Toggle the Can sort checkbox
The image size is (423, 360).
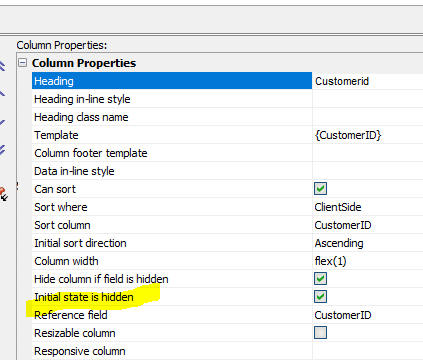coord(320,189)
